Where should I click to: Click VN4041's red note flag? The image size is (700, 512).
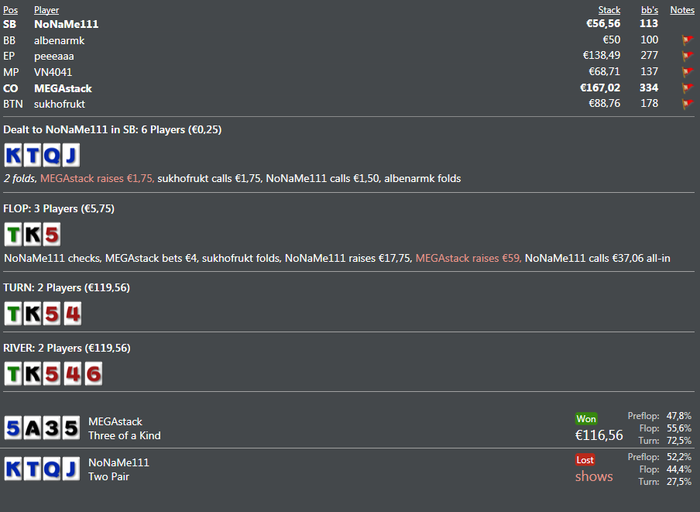pos(687,72)
